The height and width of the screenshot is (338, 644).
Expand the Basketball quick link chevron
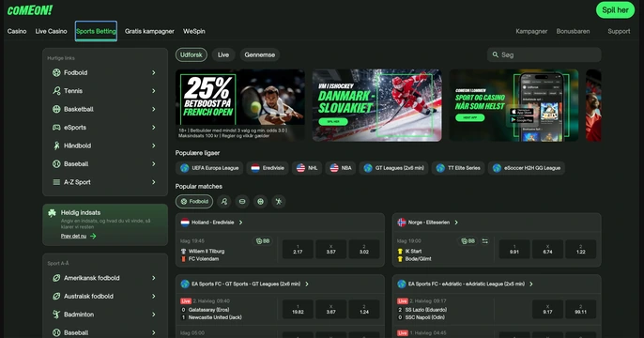[x=154, y=109]
